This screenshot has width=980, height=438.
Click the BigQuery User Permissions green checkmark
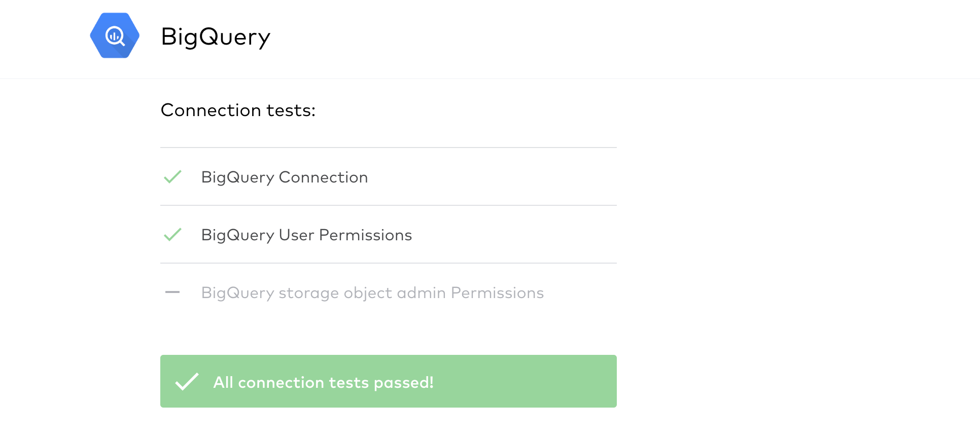(x=172, y=235)
